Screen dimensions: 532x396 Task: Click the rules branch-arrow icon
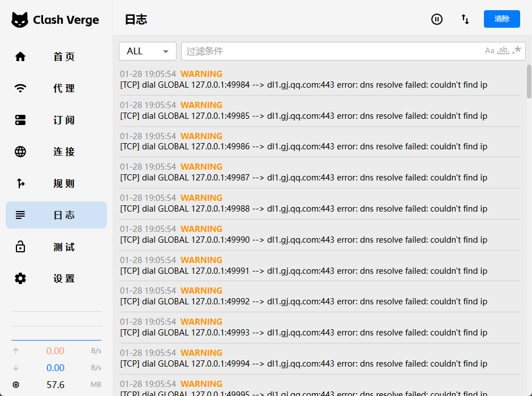20,183
